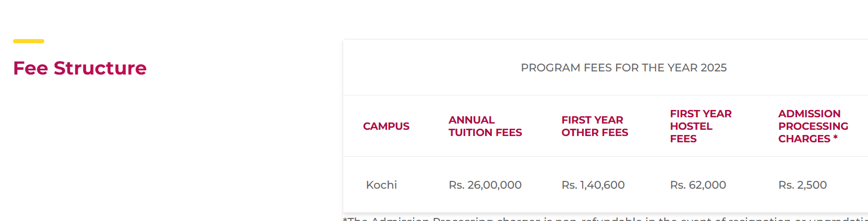Screen dimensions: 868x221
Task: Click the word HOSTEL in the hostel header
Action: (691, 126)
